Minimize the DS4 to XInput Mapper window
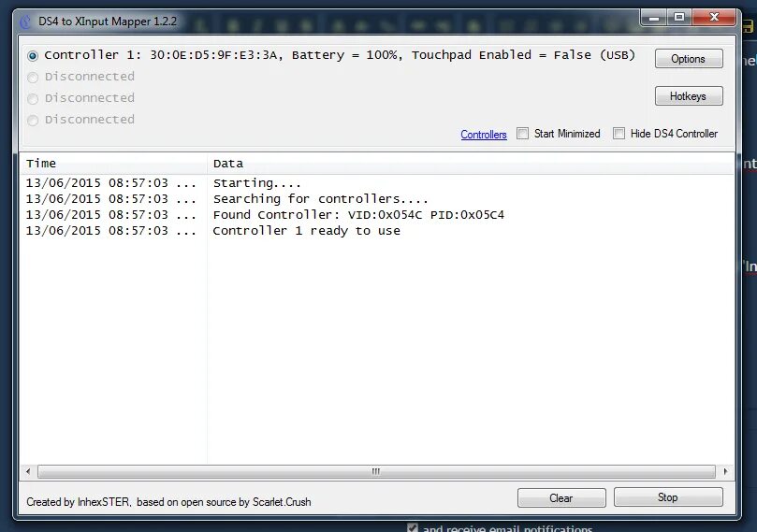The image size is (757, 532). coord(654,18)
